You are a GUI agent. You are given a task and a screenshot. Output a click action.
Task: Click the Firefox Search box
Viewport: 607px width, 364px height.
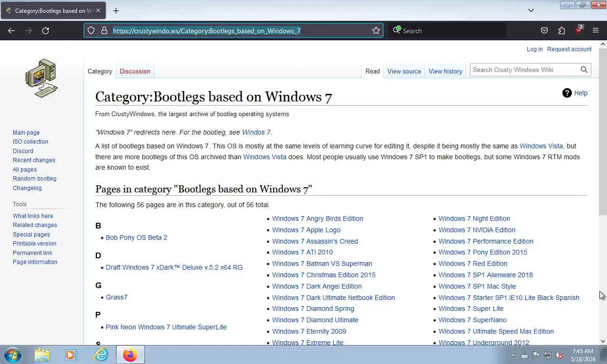coord(448,31)
